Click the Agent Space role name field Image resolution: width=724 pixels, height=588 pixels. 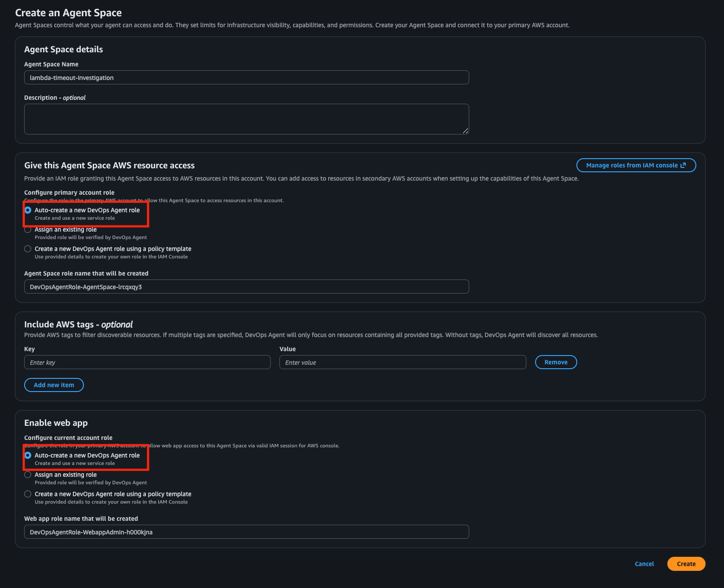[246, 287]
